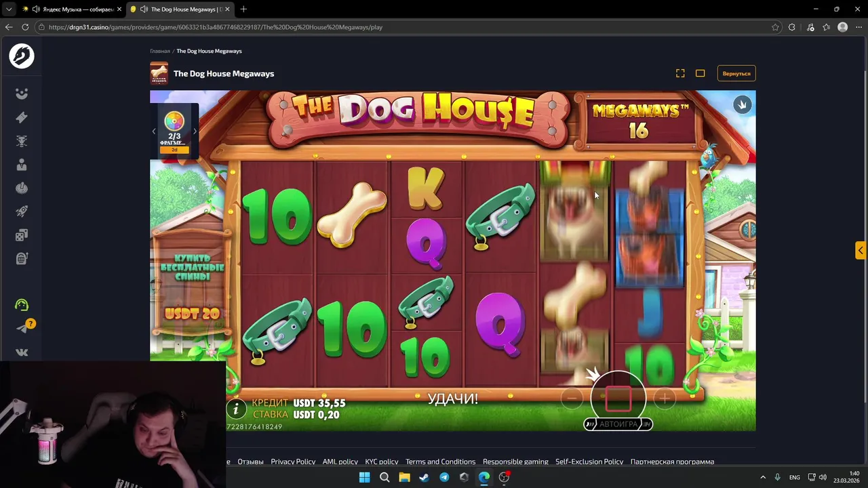
Task: Open browser extensions puzzle icon
Action: [791, 27]
